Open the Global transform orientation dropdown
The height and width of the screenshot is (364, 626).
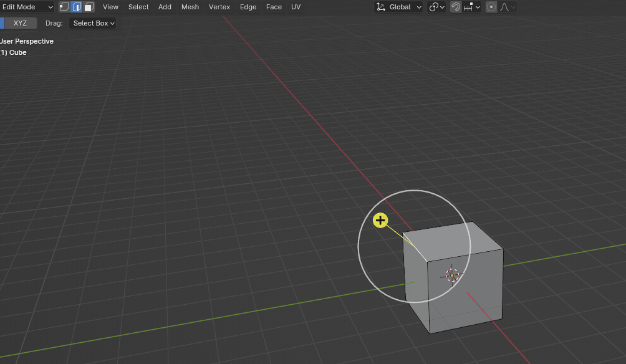click(x=399, y=7)
